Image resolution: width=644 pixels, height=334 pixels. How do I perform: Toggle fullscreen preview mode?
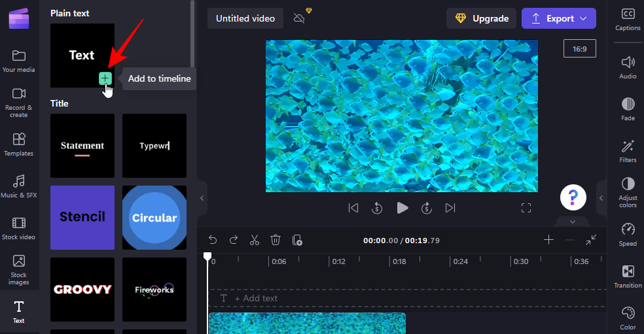click(x=526, y=208)
